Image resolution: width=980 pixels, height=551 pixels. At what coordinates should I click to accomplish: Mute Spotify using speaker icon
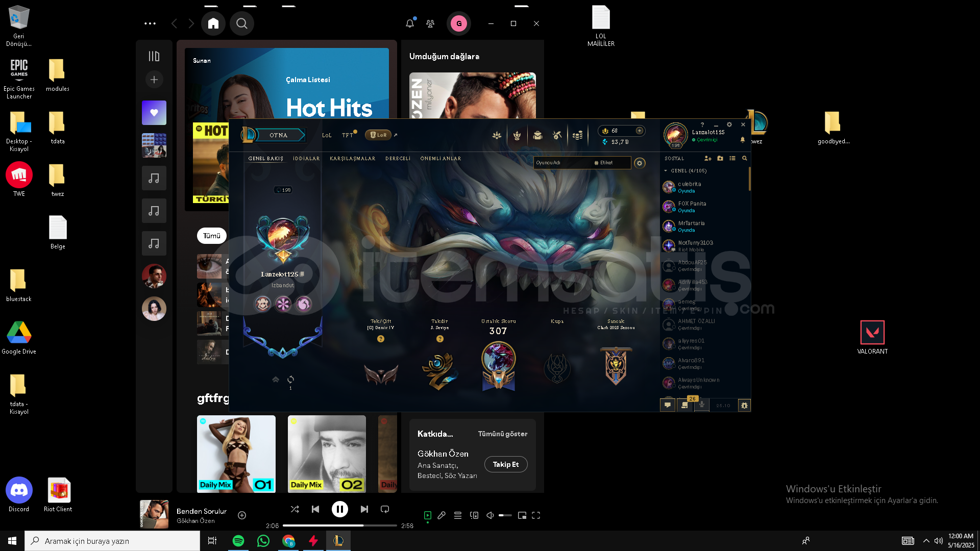pos(490,515)
